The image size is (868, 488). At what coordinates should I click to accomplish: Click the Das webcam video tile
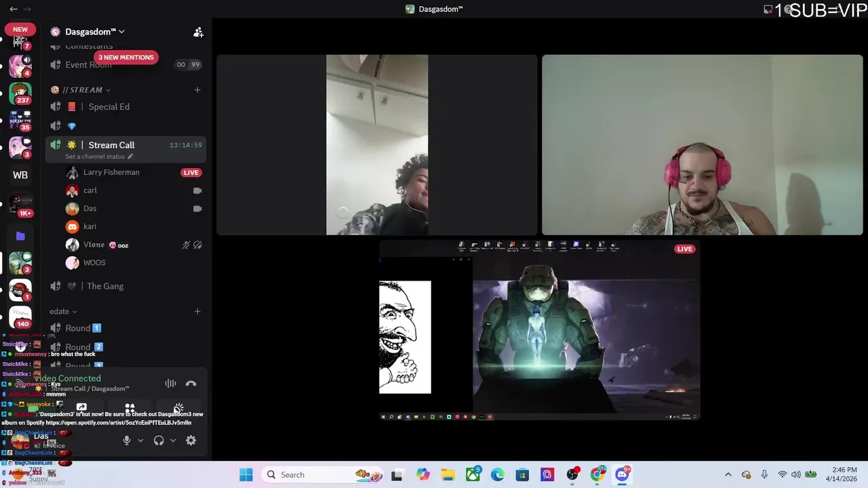click(702, 145)
